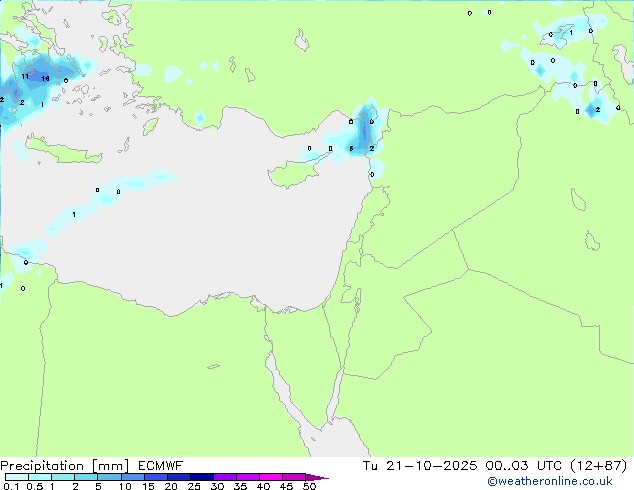The image size is (634, 490).
Task: Click the legend label '45'
Action: point(286,486)
